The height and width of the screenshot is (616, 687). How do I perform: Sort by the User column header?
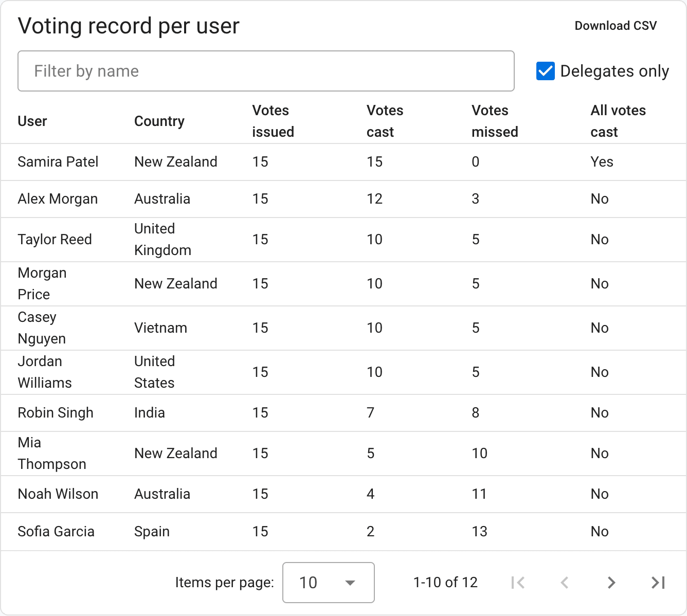coord(32,121)
